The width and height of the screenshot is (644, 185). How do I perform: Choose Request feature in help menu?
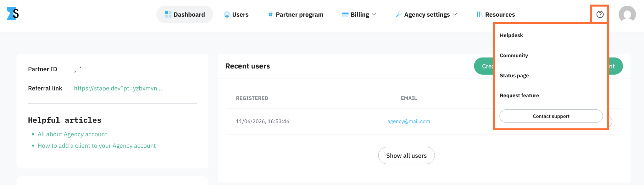(519, 95)
